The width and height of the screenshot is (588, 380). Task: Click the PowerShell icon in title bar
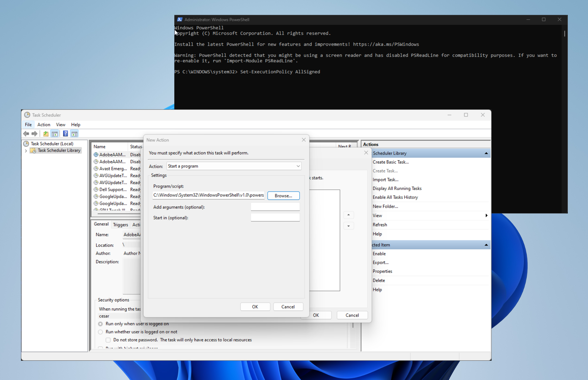180,20
